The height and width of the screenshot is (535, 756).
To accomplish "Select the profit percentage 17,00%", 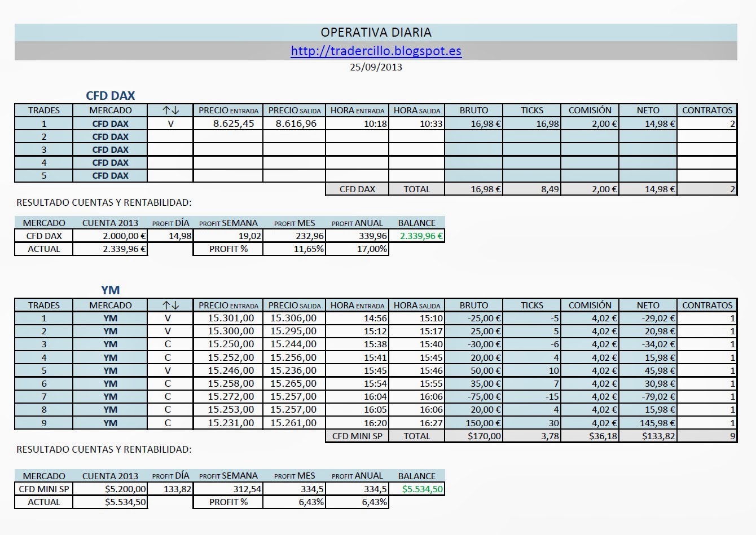I will 372,249.
